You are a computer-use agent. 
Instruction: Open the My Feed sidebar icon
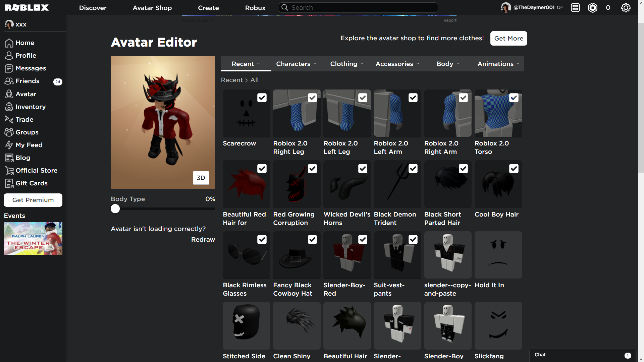coord(9,145)
